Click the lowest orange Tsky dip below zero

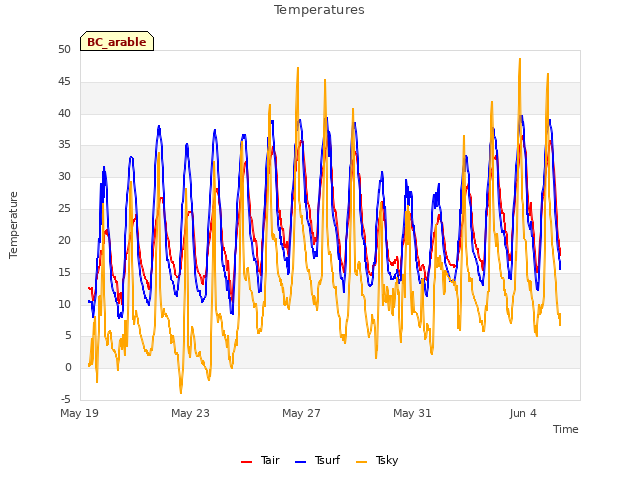[x=181, y=392]
